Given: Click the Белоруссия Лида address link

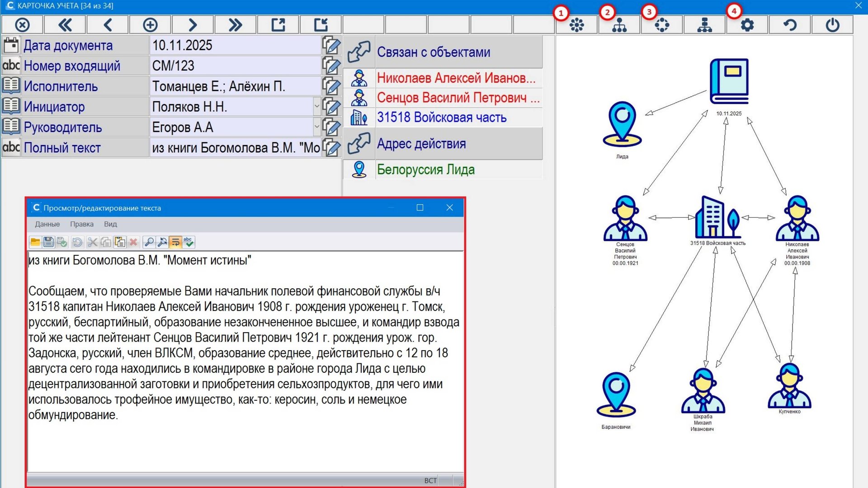Looking at the screenshot, I should [425, 169].
